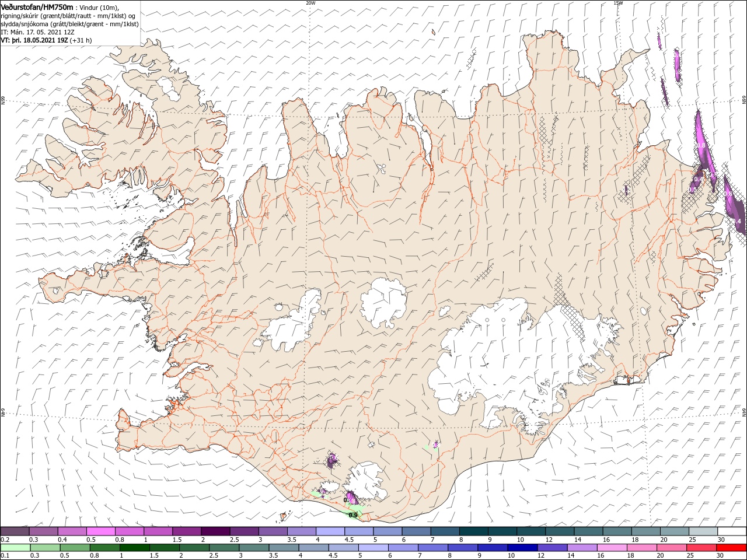
Task: Select the pure red 30 rain legend swatch
Action: click(731, 548)
